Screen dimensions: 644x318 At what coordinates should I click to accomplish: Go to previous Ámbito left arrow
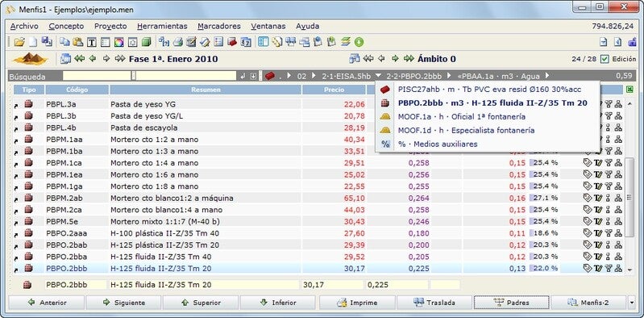[381, 59]
